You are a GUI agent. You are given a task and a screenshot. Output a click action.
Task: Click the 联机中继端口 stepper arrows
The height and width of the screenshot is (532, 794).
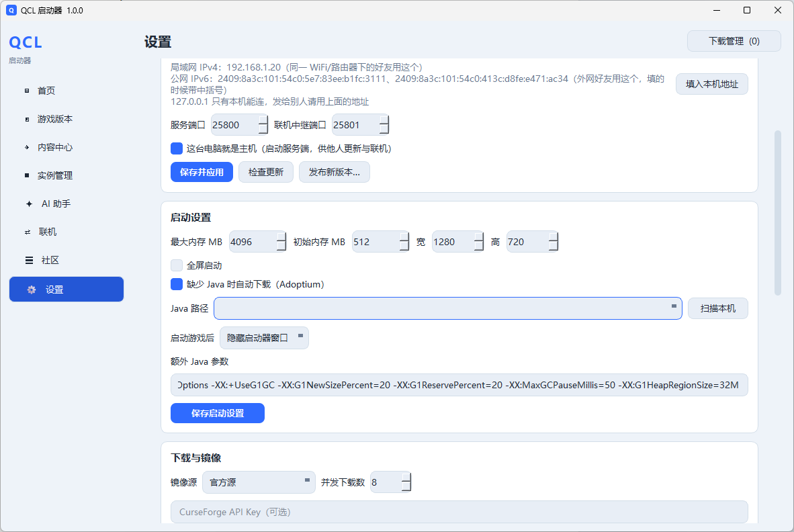384,125
